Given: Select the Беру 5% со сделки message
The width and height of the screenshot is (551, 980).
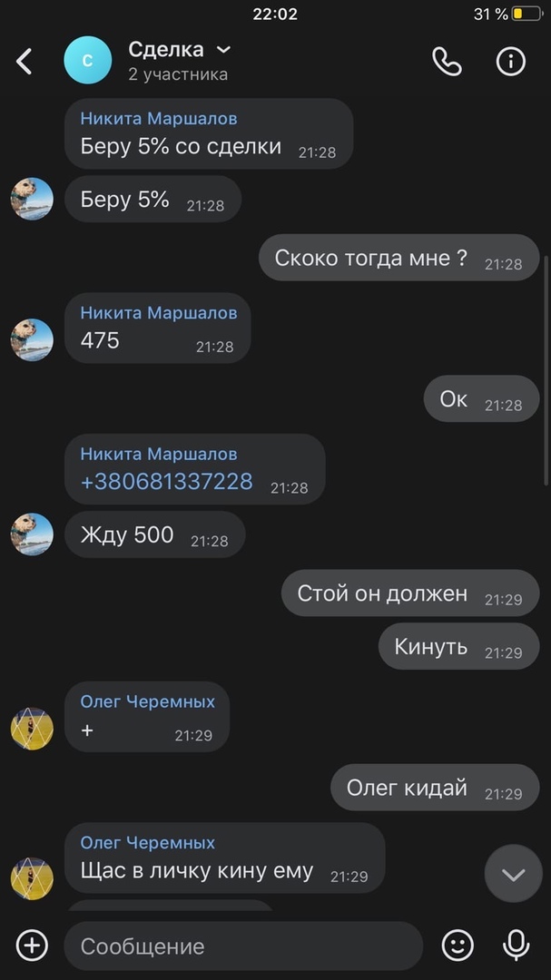Looking at the screenshot, I should [x=209, y=133].
